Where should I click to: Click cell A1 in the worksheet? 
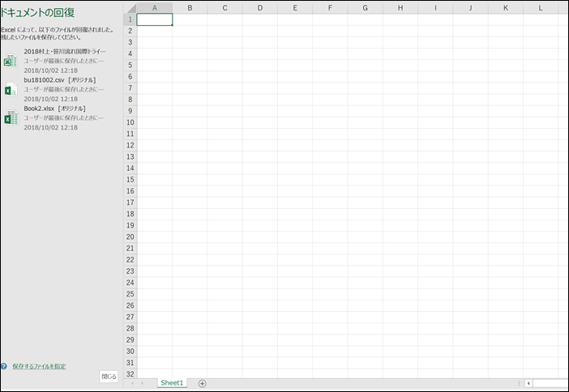tap(154, 19)
